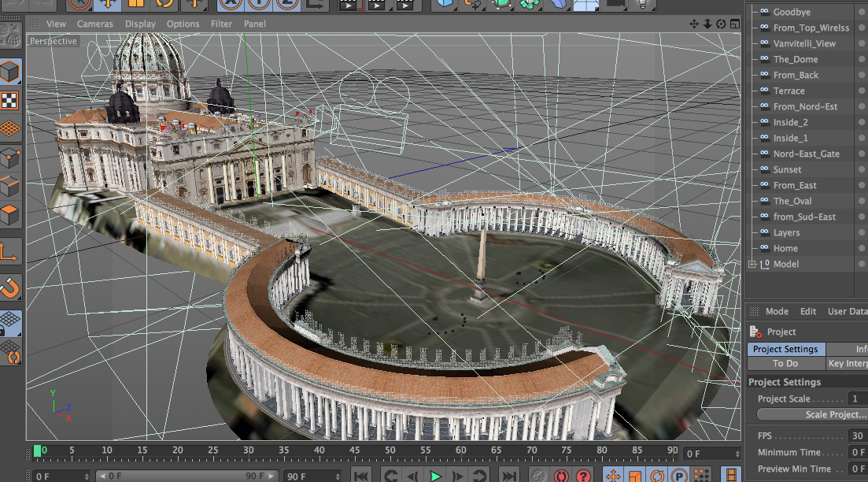Expand the Model object hierarchy

(752, 265)
